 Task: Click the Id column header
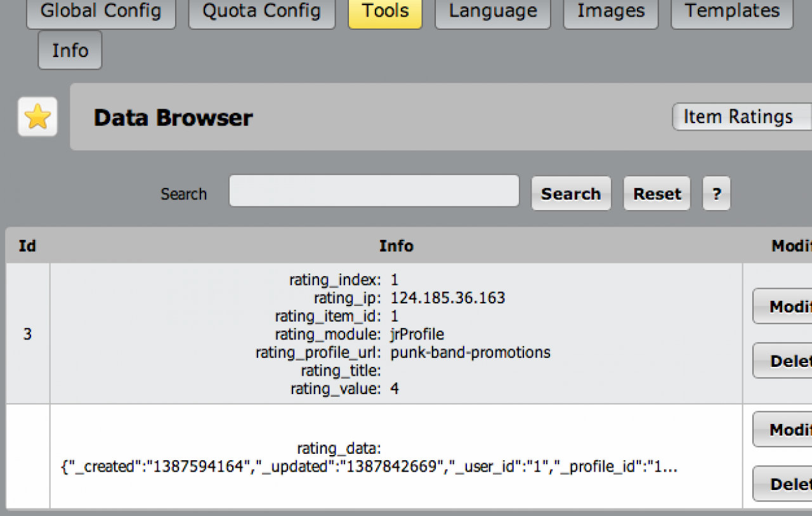[27, 246]
